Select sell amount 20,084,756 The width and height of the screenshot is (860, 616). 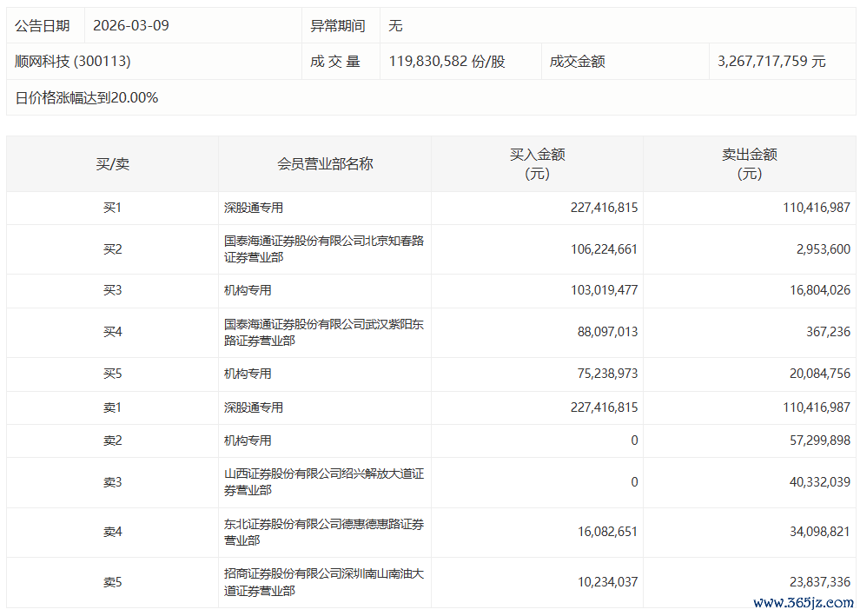point(820,374)
